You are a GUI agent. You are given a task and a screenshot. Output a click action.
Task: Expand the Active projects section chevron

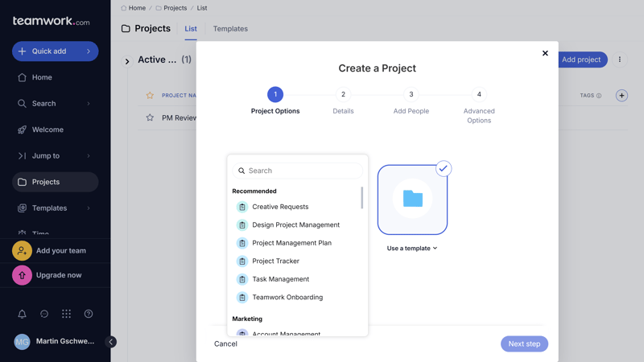point(127,62)
